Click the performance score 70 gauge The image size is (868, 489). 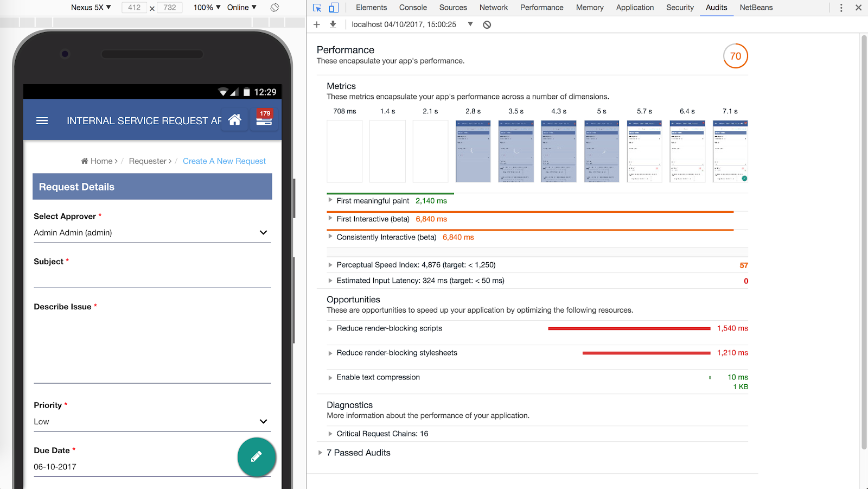(x=736, y=56)
